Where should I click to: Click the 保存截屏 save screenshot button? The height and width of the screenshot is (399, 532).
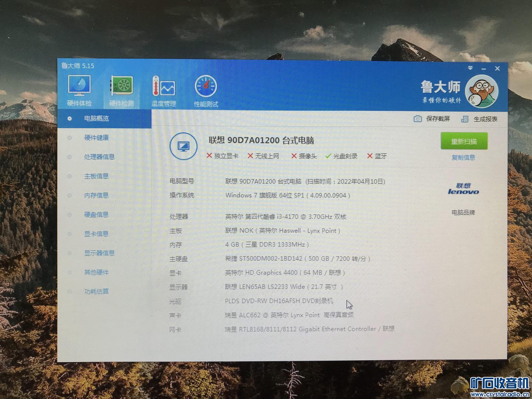[x=432, y=119]
